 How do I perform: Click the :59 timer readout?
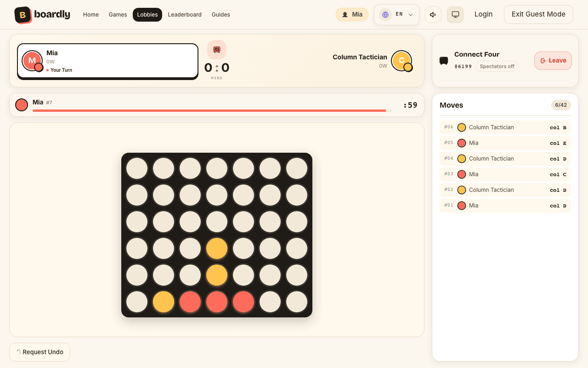[410, 105]
